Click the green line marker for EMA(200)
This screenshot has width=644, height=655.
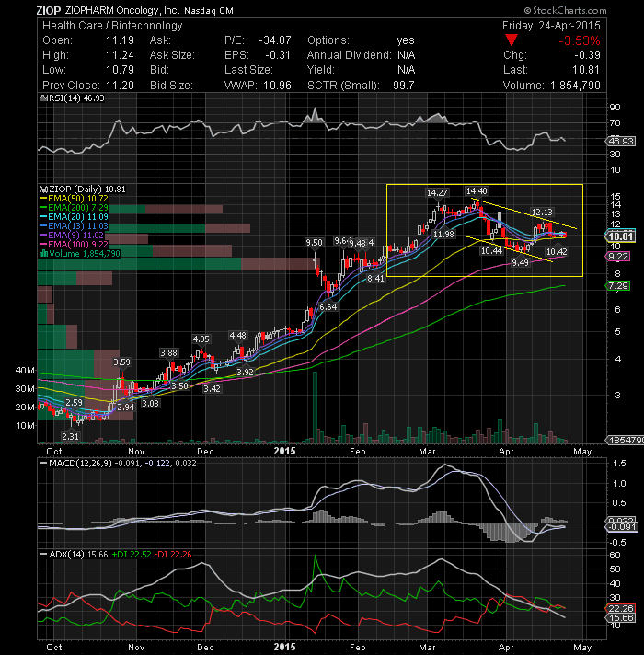click(43, 208)
